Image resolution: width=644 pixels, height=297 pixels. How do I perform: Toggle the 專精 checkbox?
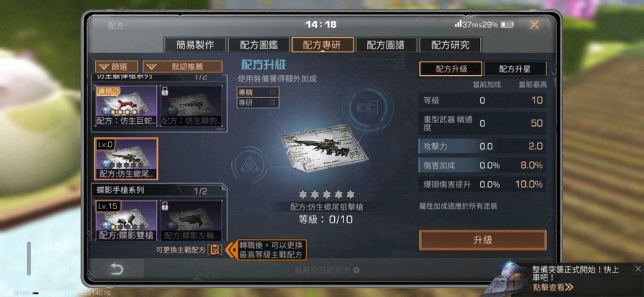tap(273, 92)
